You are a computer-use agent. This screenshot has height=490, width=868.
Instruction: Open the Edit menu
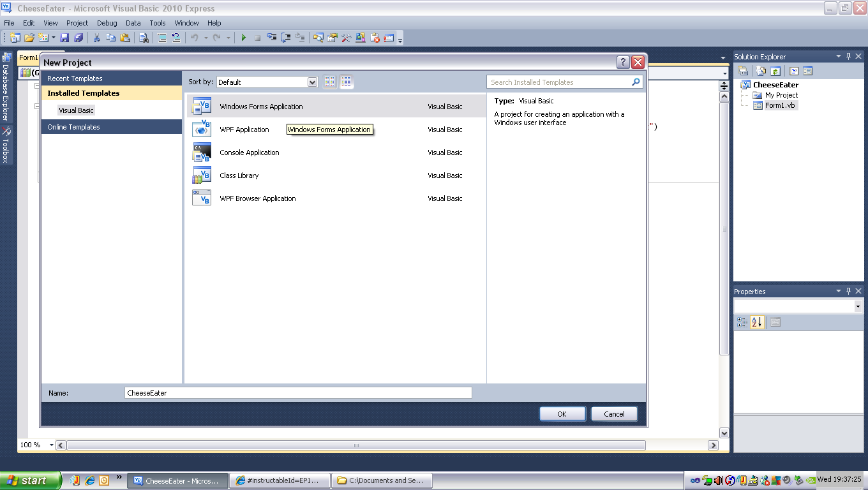29,23
